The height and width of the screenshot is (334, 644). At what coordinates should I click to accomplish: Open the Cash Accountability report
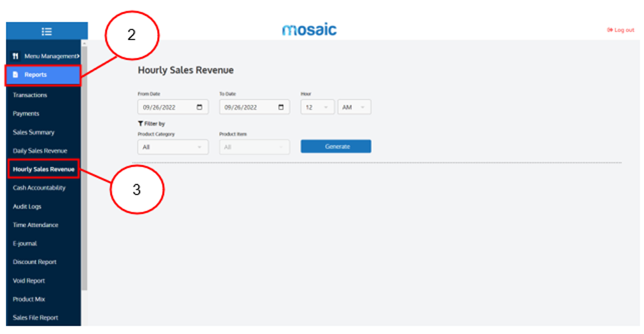(39, 188)
